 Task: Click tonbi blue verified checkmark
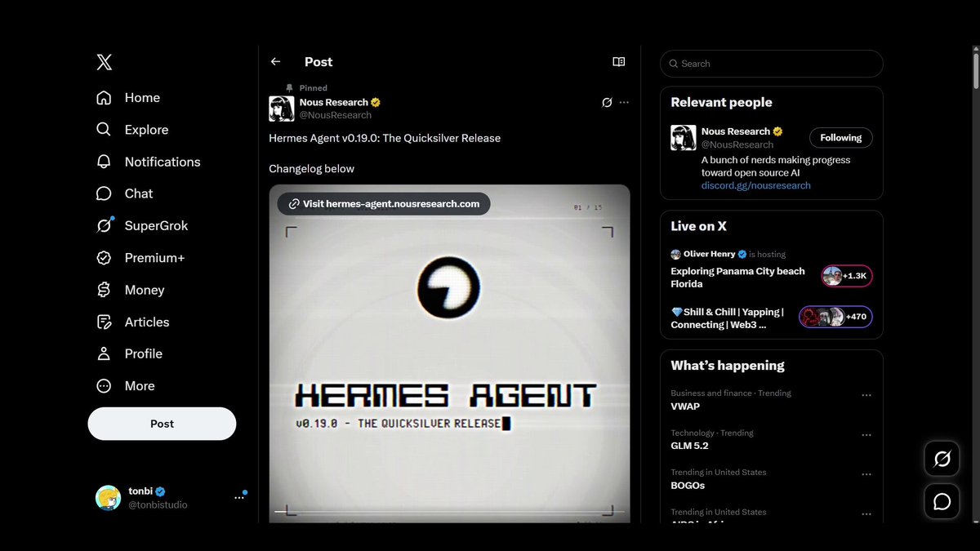click(x=161, y=491)
